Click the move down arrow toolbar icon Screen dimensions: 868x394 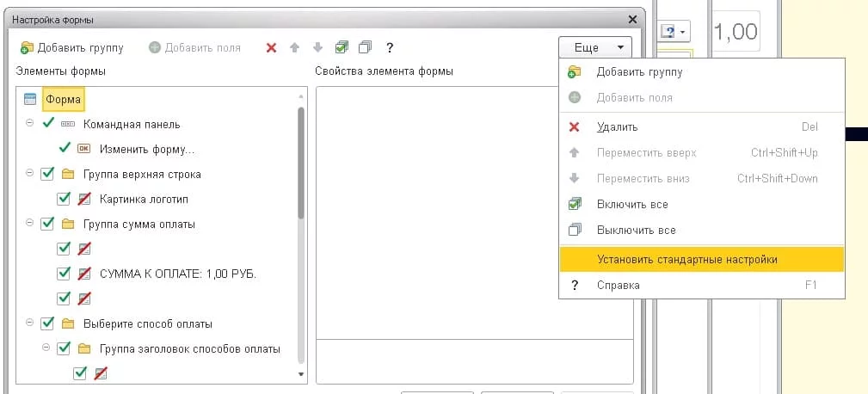[317, 47]
